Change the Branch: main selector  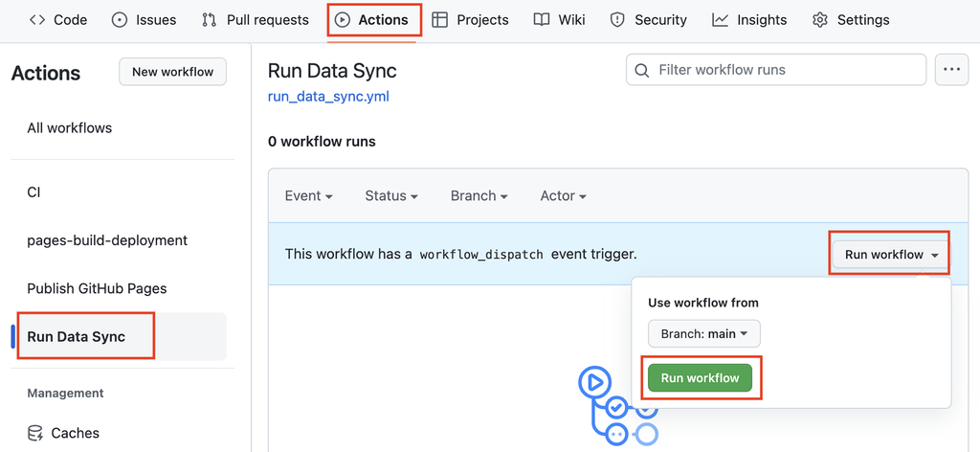click(x=703, y=334)
